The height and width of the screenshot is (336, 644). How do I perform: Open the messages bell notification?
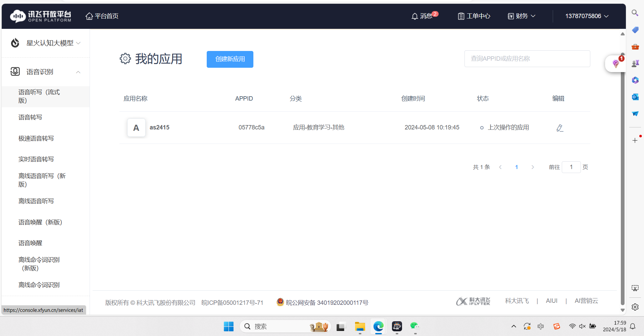[x=424, y=16]
